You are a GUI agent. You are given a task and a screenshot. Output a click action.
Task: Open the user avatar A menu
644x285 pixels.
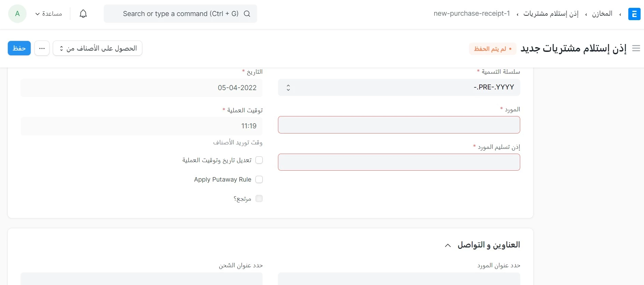[17, 14]
